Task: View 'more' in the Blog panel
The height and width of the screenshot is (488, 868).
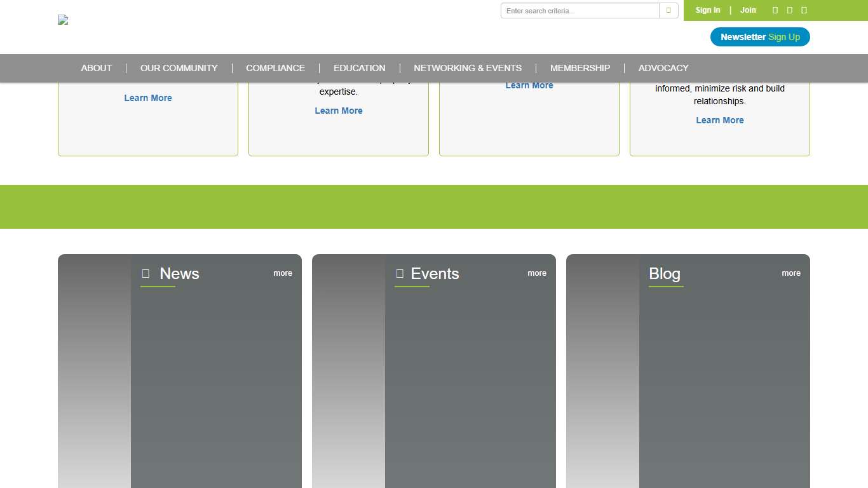Action: pyautogui.click(x=791, y=273)
